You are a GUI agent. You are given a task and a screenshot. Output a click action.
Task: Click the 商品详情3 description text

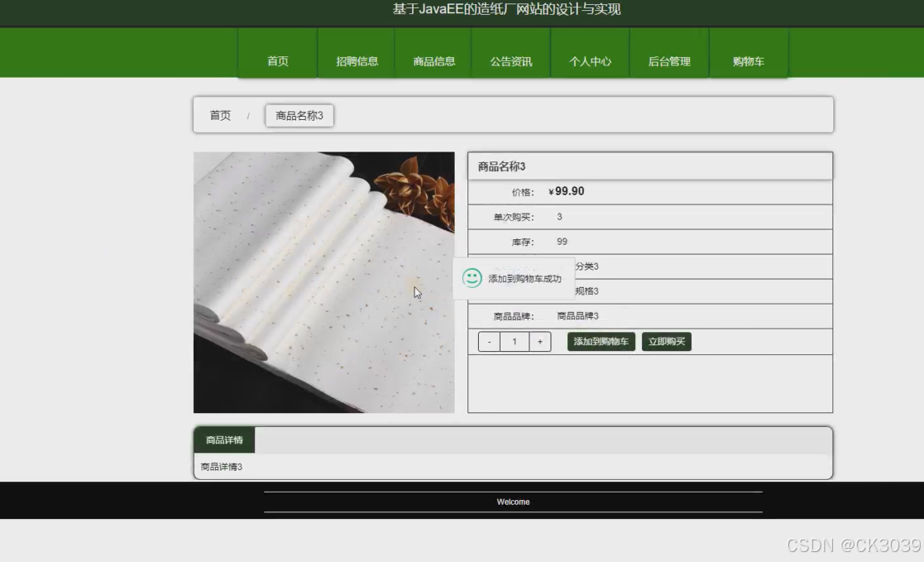pos(222,467)
